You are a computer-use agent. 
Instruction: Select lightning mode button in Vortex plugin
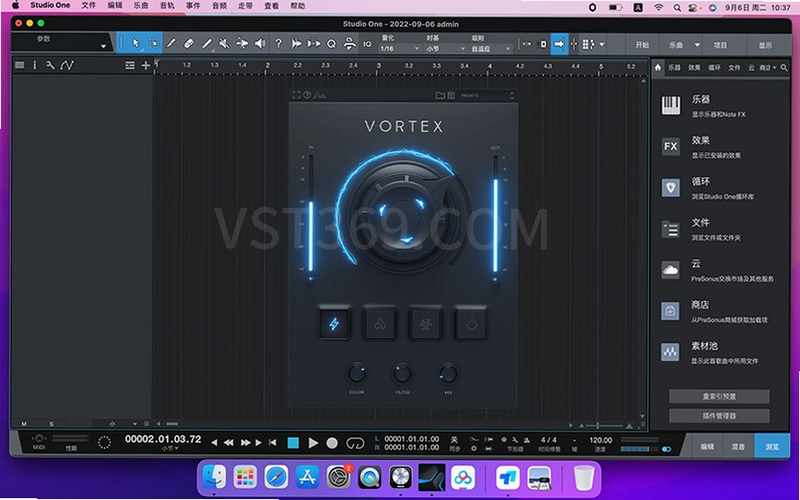(334, 323)
